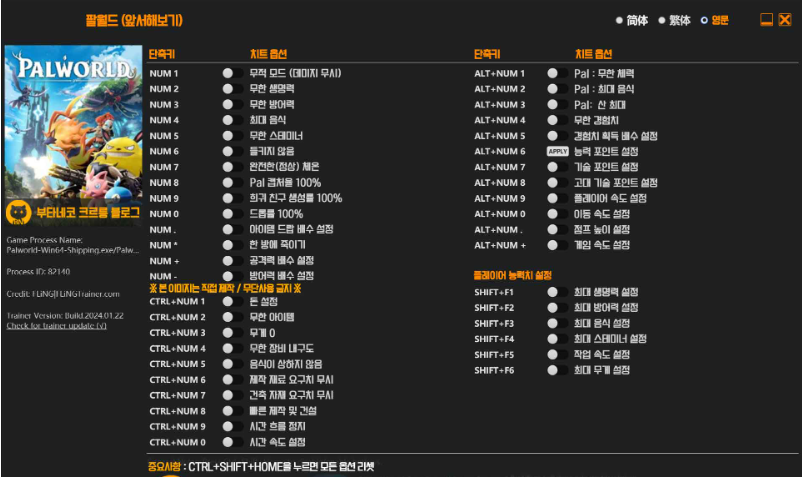Toggle NUM 6 들키지 않음 switch
The height and width of the screenshot is (477, 802).
(233, 151)
